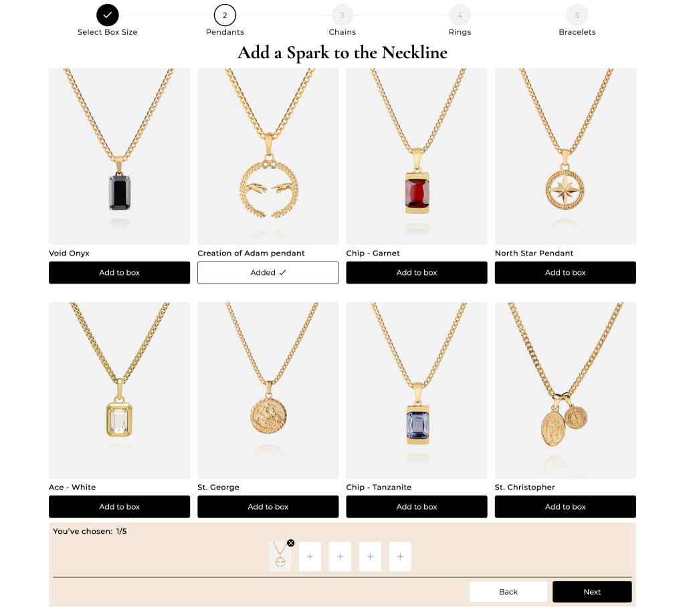Open the chosen pendant thumbnail in tray
This screenshot has width=685, height=616.
(280, 556)
